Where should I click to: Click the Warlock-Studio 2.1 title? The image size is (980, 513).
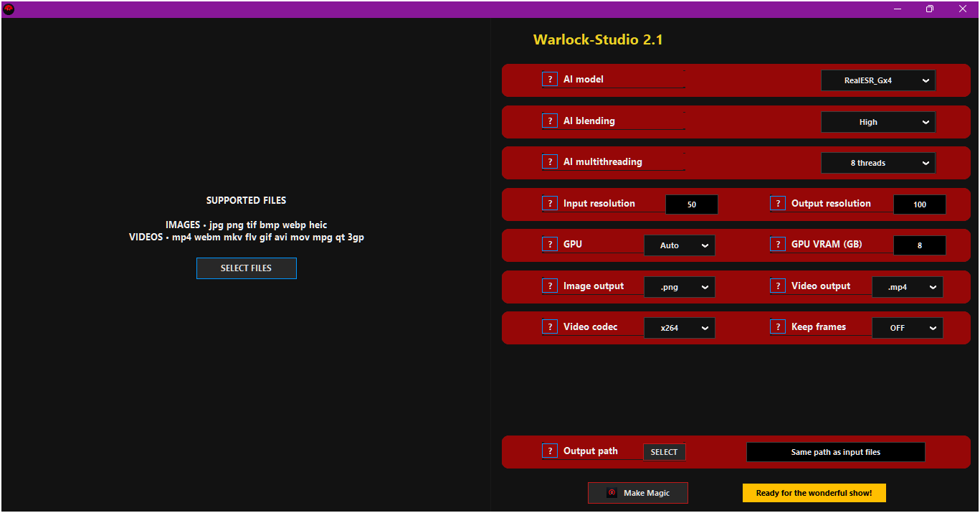598,40
